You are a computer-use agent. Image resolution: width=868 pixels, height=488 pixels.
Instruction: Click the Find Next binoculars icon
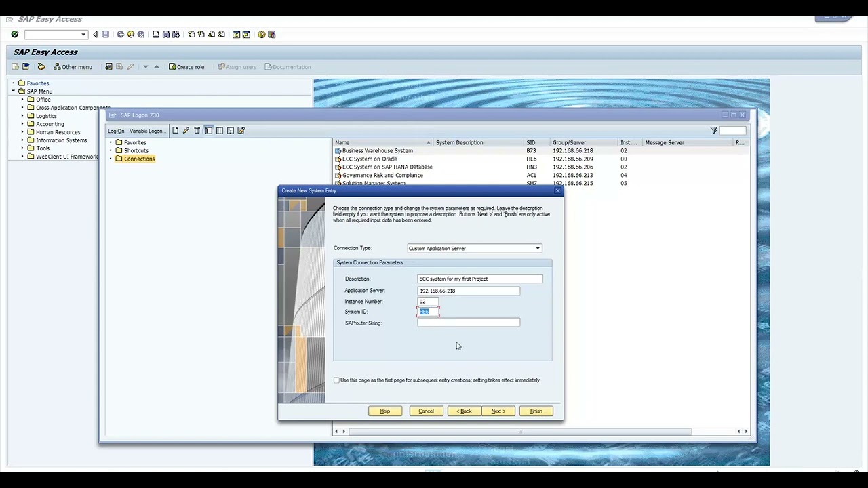pos(176,34)
